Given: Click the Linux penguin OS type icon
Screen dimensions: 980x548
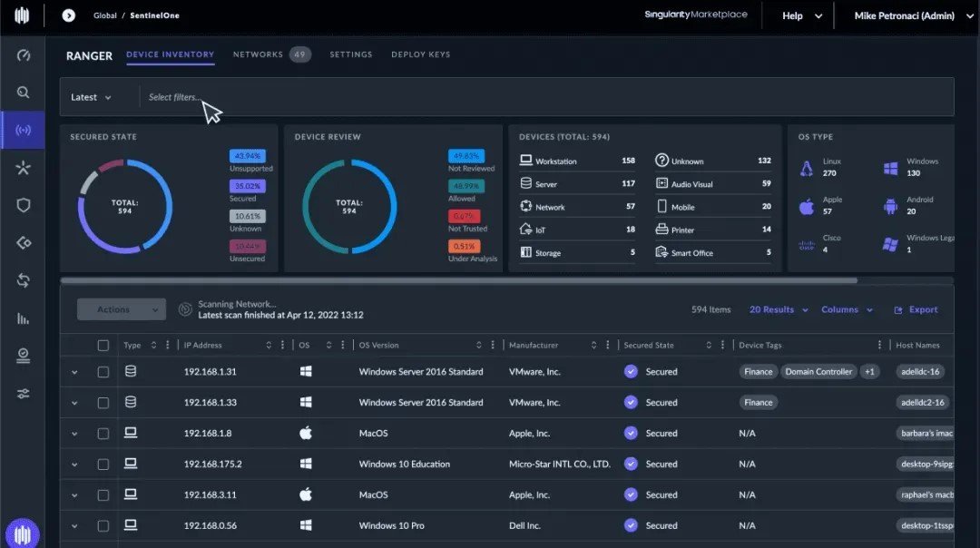Looking at the screenshot, I should coord(807,168).
